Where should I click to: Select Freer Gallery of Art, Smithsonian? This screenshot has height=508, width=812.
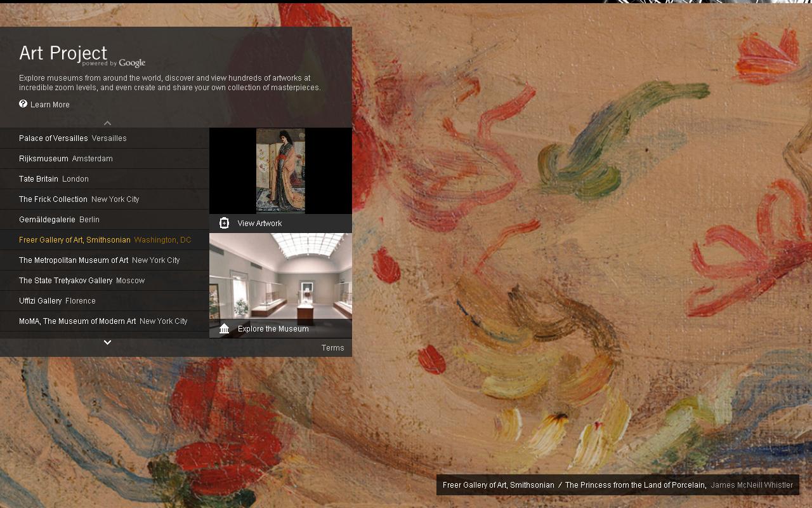click(x=105, y=240)
